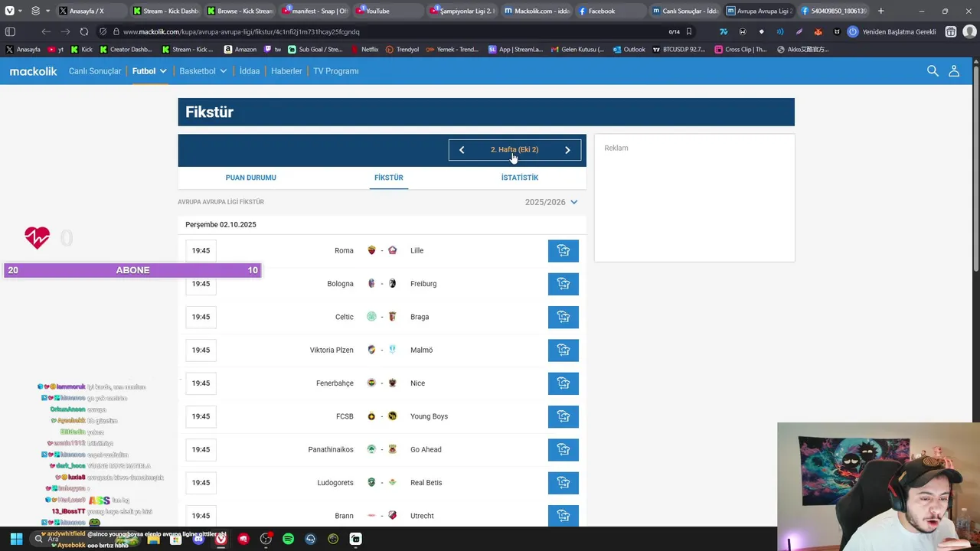Open the coupon icon for Celtic - Braga
This screenshot has height=551, width=980.
(x=563, y=317)
